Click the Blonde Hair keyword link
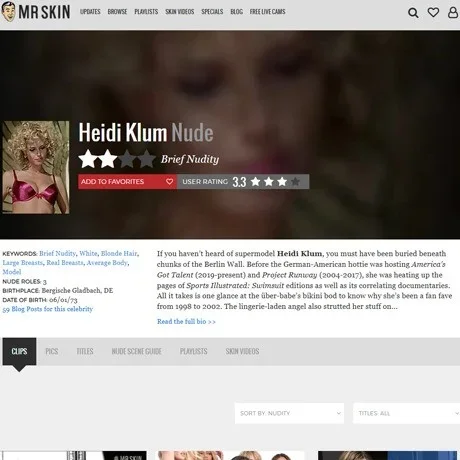The image size is (460, 460). (119, 253)
